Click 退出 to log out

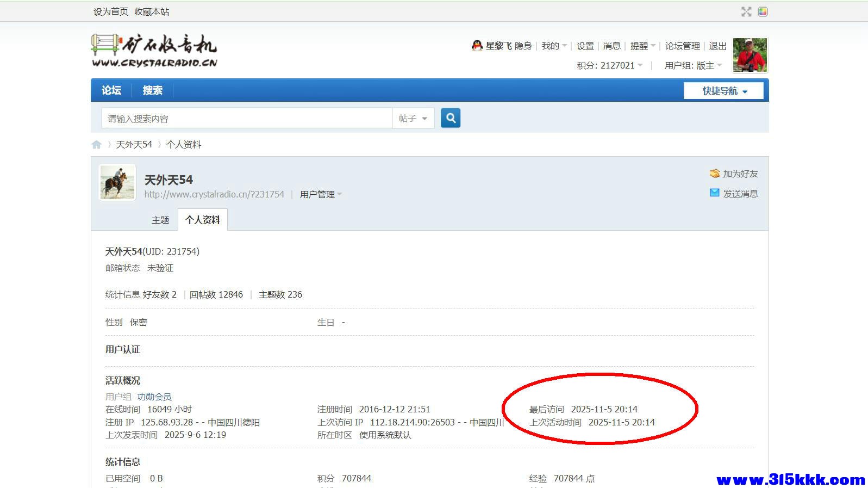click(717, 46)
